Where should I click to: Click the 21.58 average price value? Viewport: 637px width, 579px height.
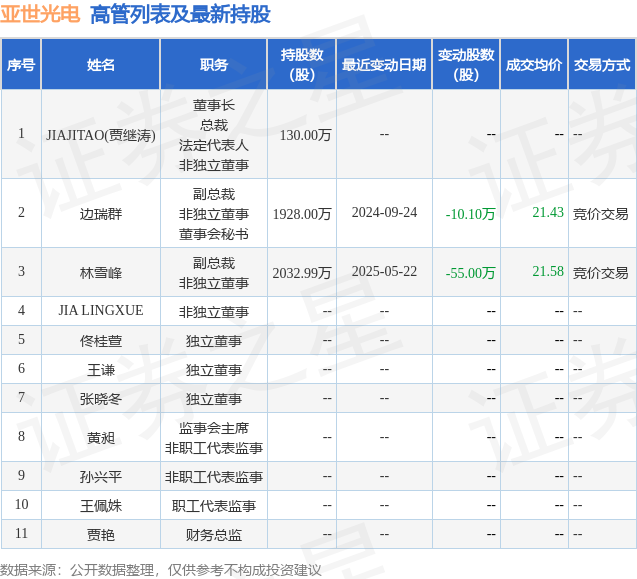[548, 272]
